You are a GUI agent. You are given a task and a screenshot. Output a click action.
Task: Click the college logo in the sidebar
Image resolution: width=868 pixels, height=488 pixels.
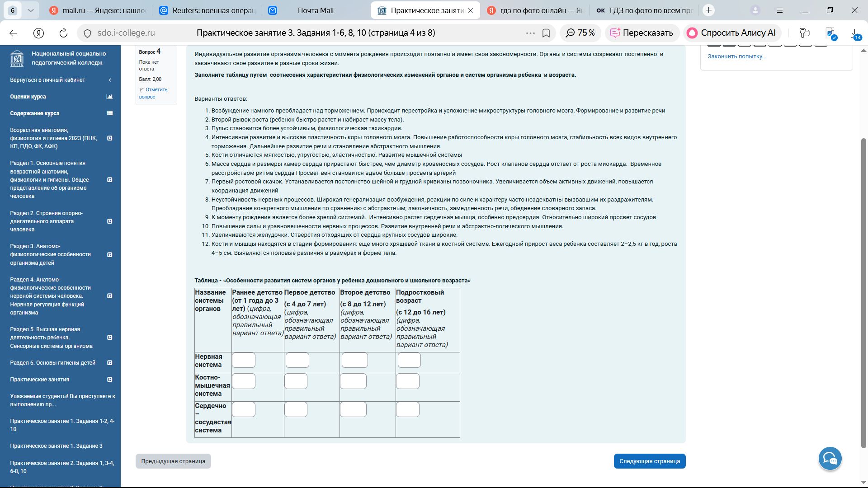click(x=17, y=58)
